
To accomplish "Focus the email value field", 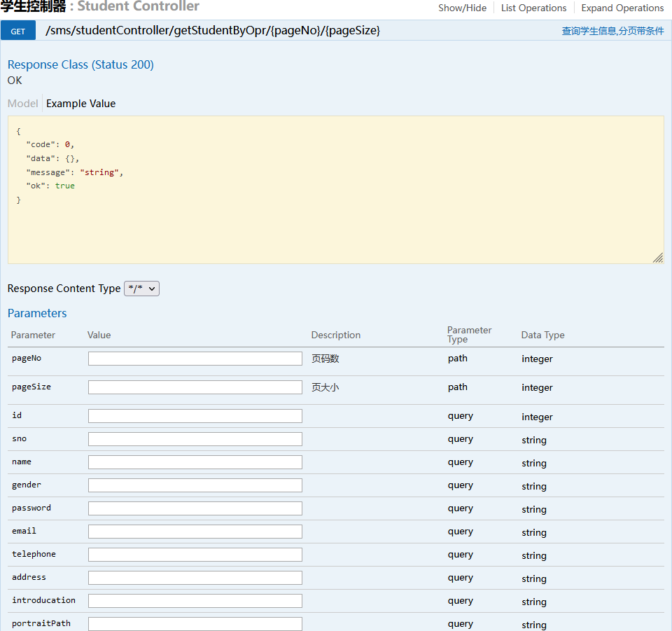I will coord(195,532).
